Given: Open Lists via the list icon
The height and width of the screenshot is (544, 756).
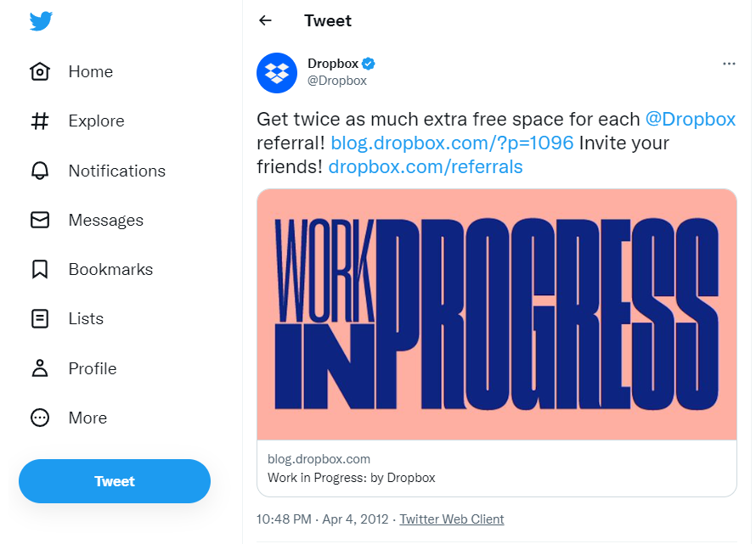Looking at the screenshot, I should [x=39, y=318].
